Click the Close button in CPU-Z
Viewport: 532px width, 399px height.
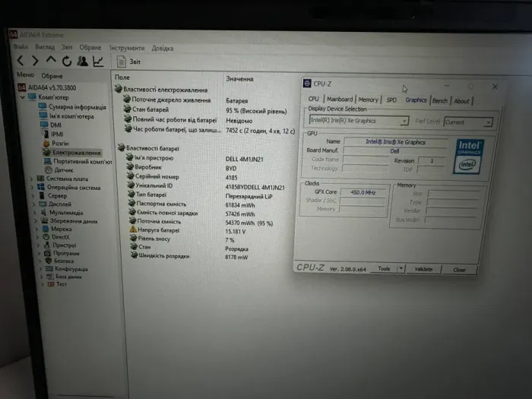459,270
